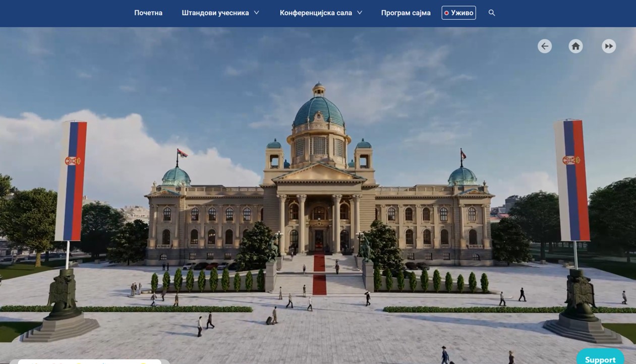The height and width of the screenshot is (364, 636).
Task: Open the Support chat button
Action: click(x=600, y=358)
